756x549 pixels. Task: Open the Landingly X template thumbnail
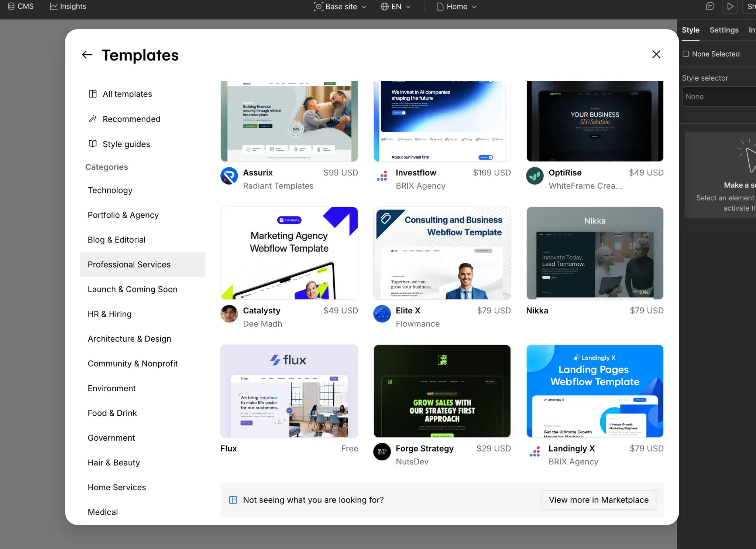pyautogui.click(x=595, y=391)
